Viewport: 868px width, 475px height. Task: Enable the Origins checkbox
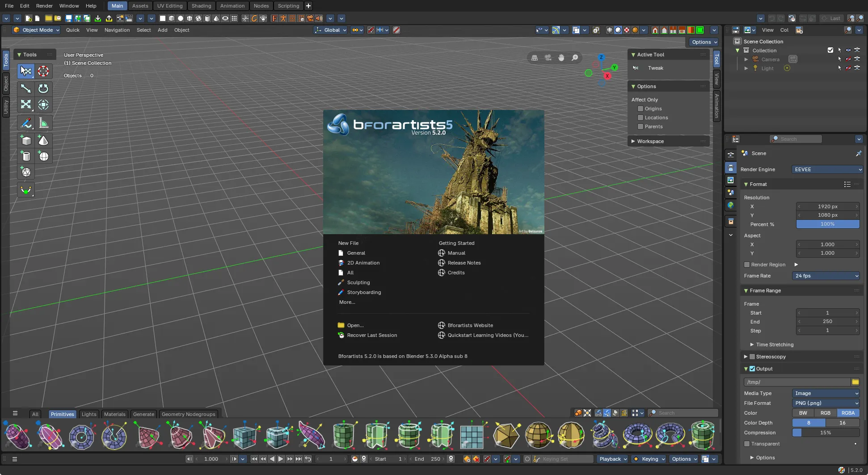point(640,109)
